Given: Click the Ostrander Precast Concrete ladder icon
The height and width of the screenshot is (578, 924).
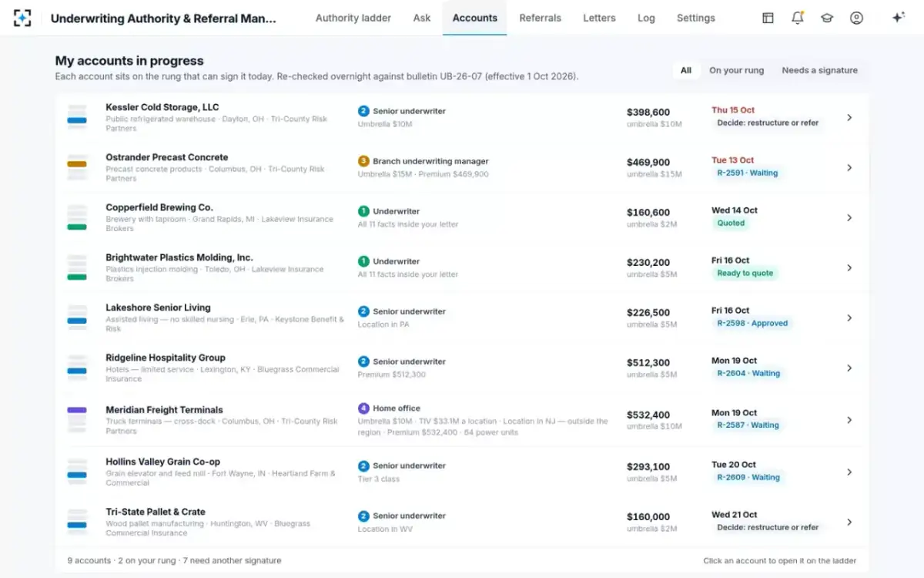Looking at the screenshot, I should (77, 168).
